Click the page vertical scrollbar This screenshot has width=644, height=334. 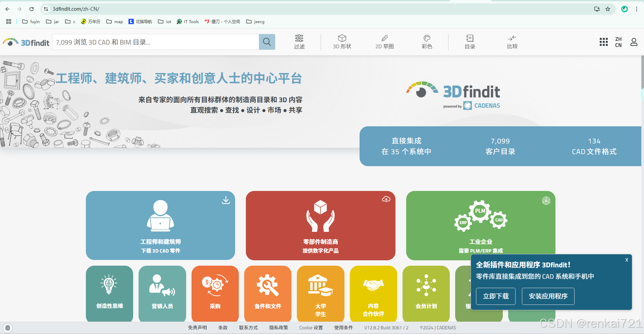pyautogui.click(x=642, y=72)
